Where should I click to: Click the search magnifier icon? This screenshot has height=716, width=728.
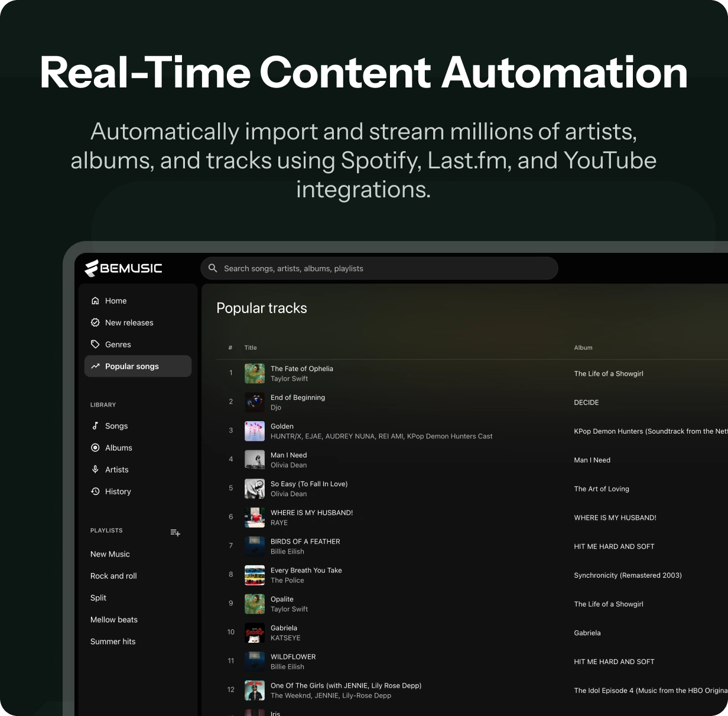213,268
